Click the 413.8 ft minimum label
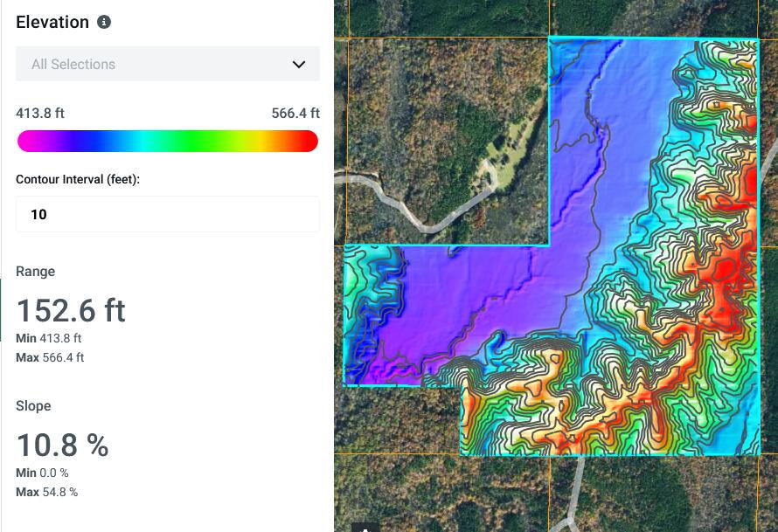Image resolution: width=778 pixels, height=532 pixels. [x=40, y=113]
